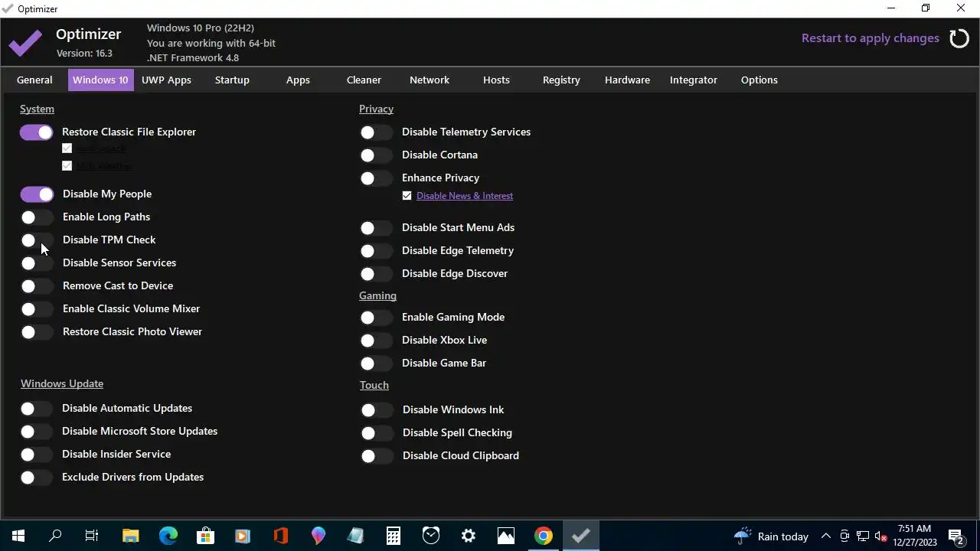The image size is (980, 551).
Task: Click Optimizer checkmark icon in taskbar
Action: click(x=581, y=536)
